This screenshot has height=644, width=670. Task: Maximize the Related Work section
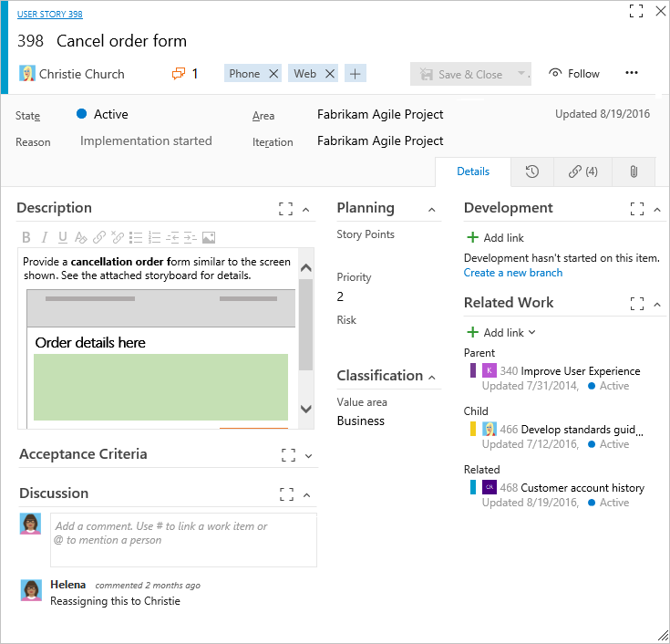pyautogui.click(x=637, y=304)
